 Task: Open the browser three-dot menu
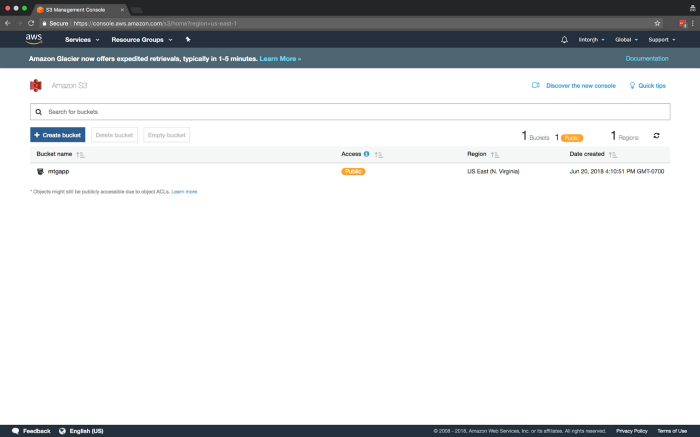coord(693,23)
